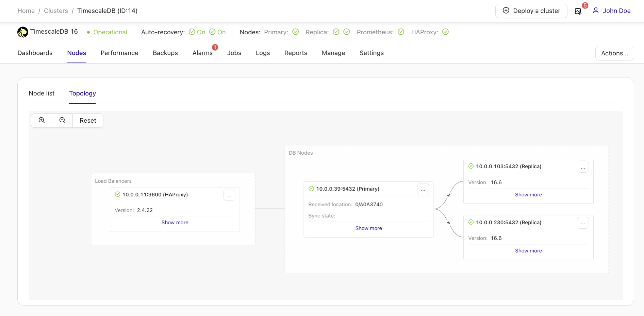Show more details for the Primary node
Viewport: 644px width, 316px height.
tap(368, 228)
